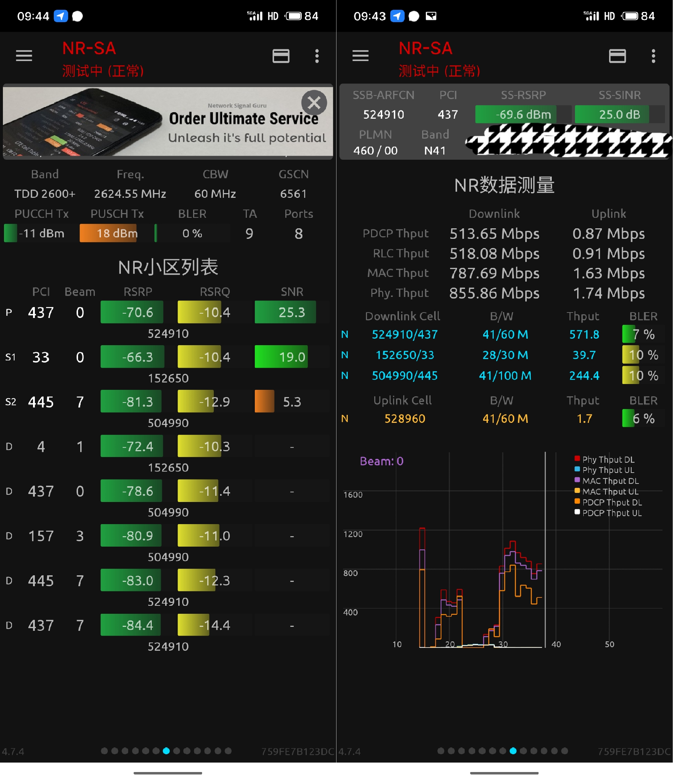Tap BLER 7 % bar for 524910/437

coord(643,335)
